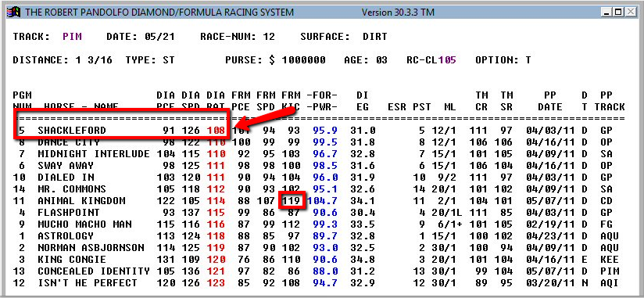Select horse name ISN'T HE PERFECT

(88, 283)
